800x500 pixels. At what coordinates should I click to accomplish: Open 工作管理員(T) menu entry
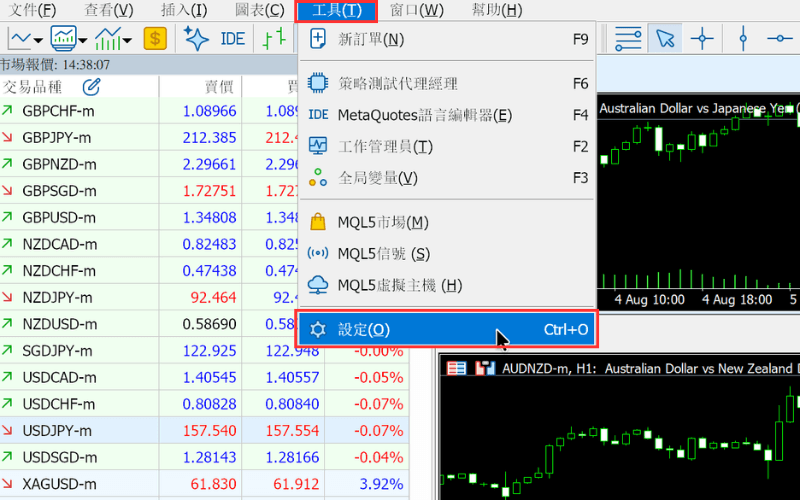tap(446, 146)
